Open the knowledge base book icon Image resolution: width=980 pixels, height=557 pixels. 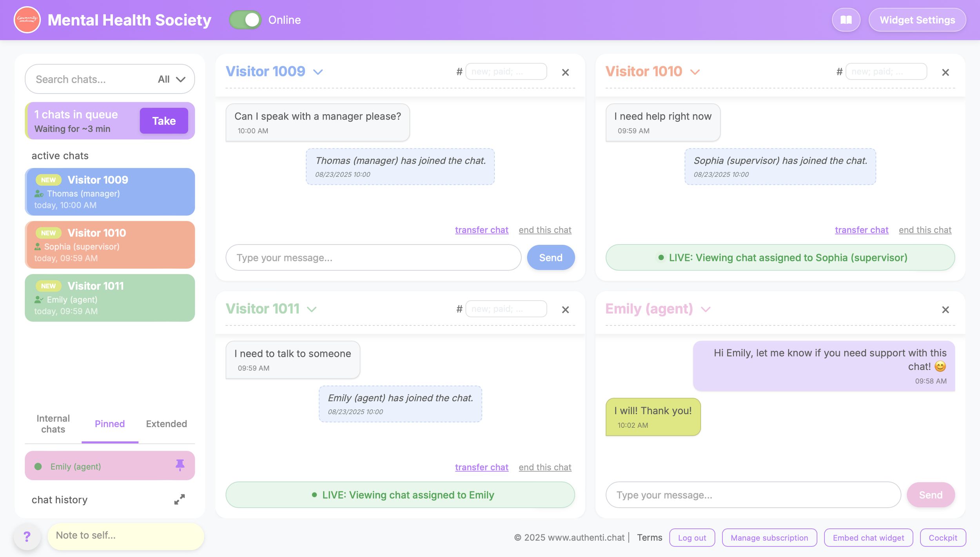pyautogui.click(x=846, y=20)
